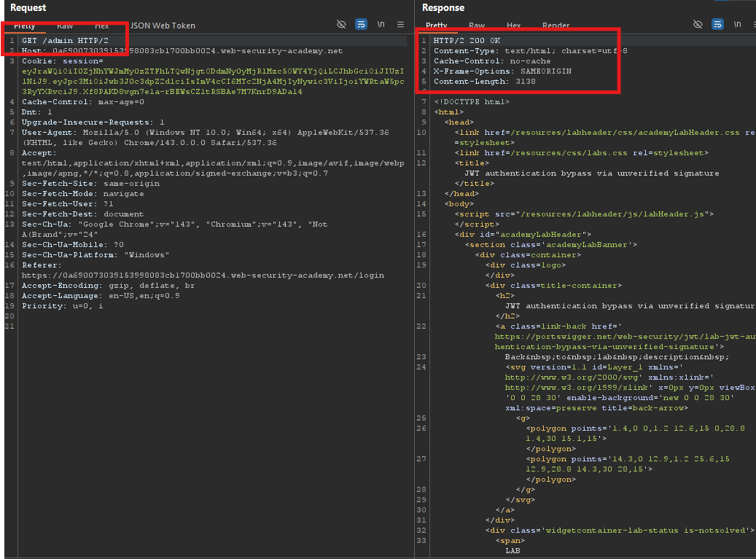Open the Request panel hamburger options menu
Screen dimensions: 756x559
(x=400, y=25)
